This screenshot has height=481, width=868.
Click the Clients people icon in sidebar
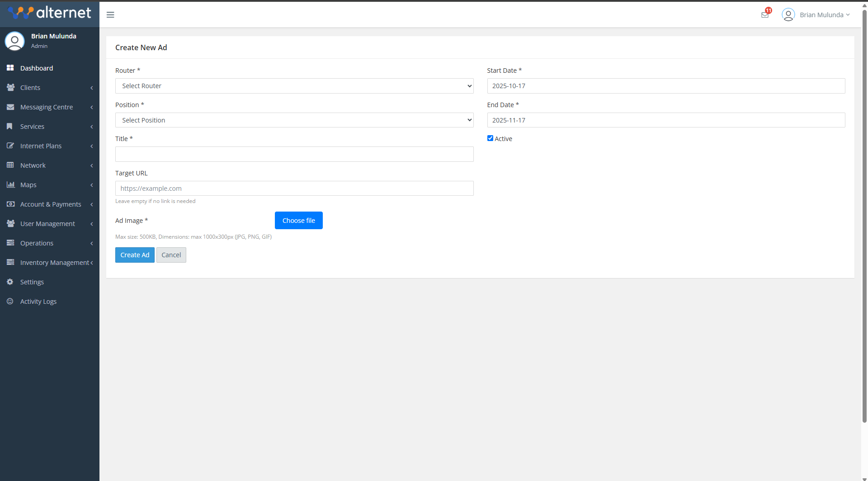(x=10, y=87)
